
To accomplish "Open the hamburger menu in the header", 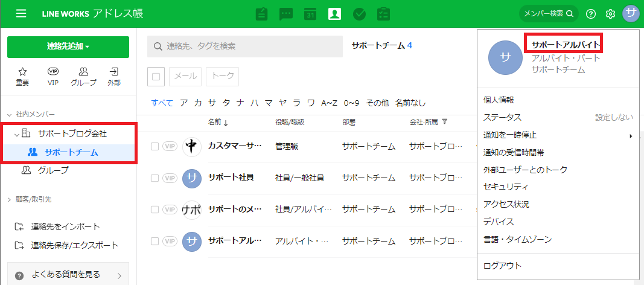I will click(21, 13).
